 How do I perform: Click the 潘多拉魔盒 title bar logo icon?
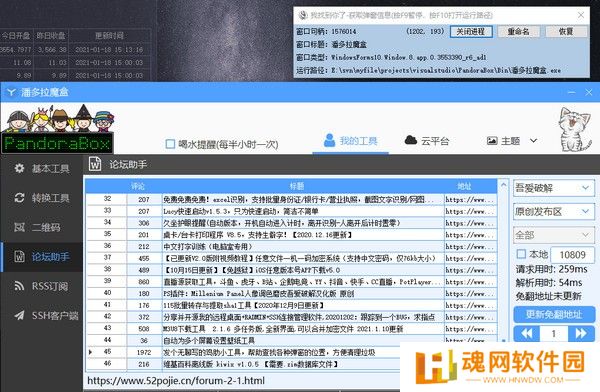[11, 92]
